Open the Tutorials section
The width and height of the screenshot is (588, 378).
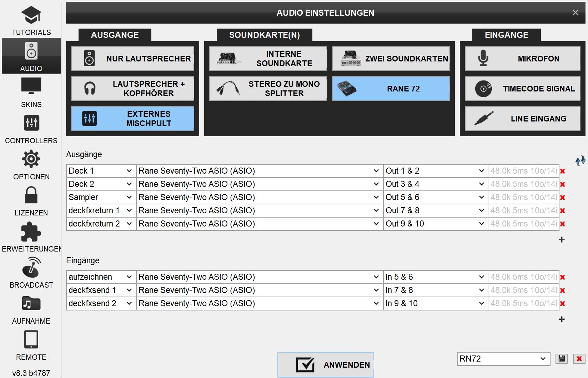[x=31, y=20]
